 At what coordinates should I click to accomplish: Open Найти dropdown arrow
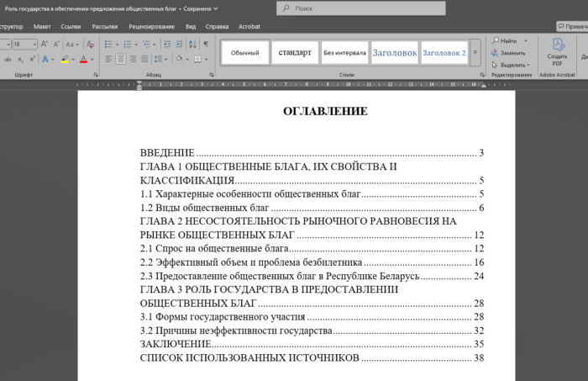pyautogui.click(x=526, y=40)
